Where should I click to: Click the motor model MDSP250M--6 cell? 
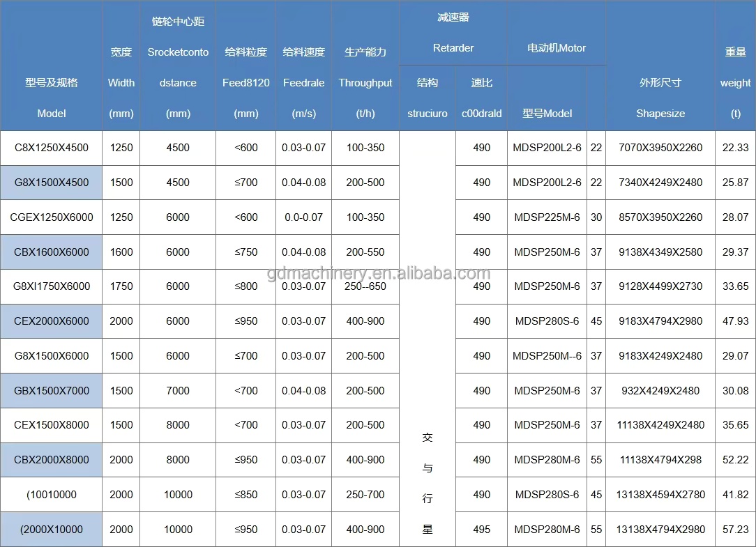547,356
